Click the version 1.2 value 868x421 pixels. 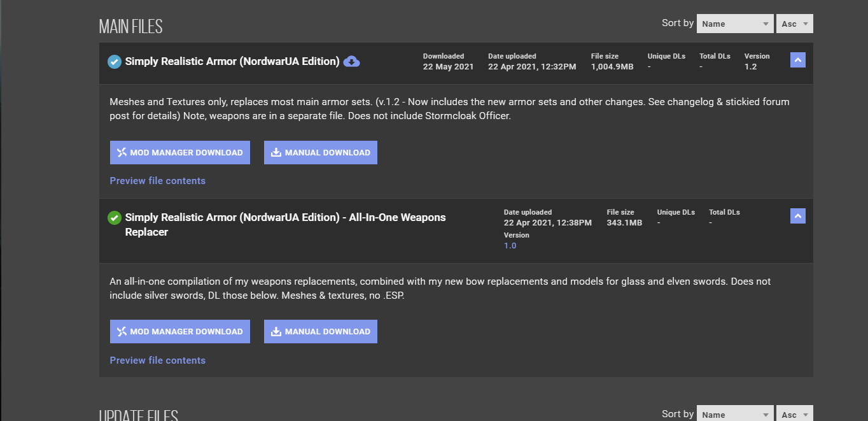click(751, 67)
